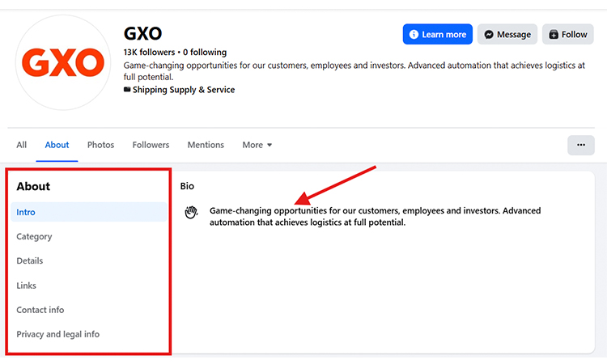Open Category in About sidebar

(x=89, y=236)
